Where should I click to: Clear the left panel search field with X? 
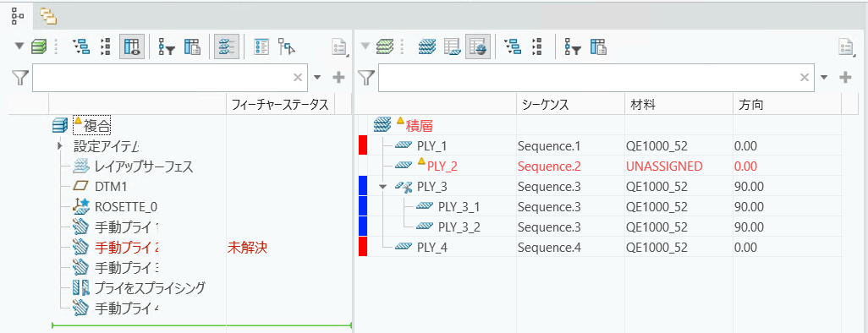298,78
